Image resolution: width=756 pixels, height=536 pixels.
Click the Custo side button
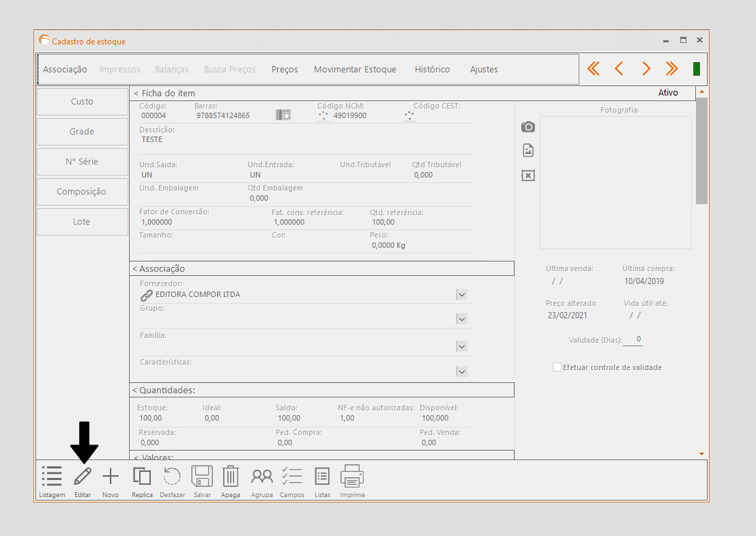coord(82,102)
